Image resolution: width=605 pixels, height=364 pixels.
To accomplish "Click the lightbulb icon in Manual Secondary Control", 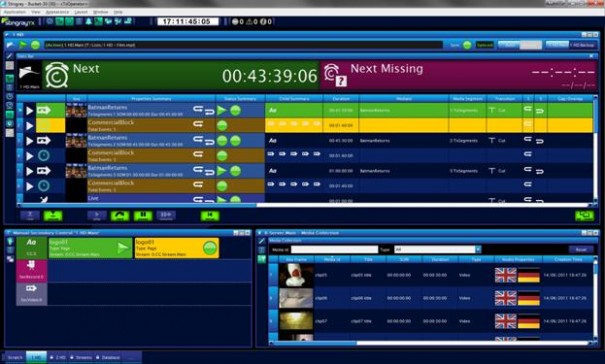I will click(x=10, y=242).
